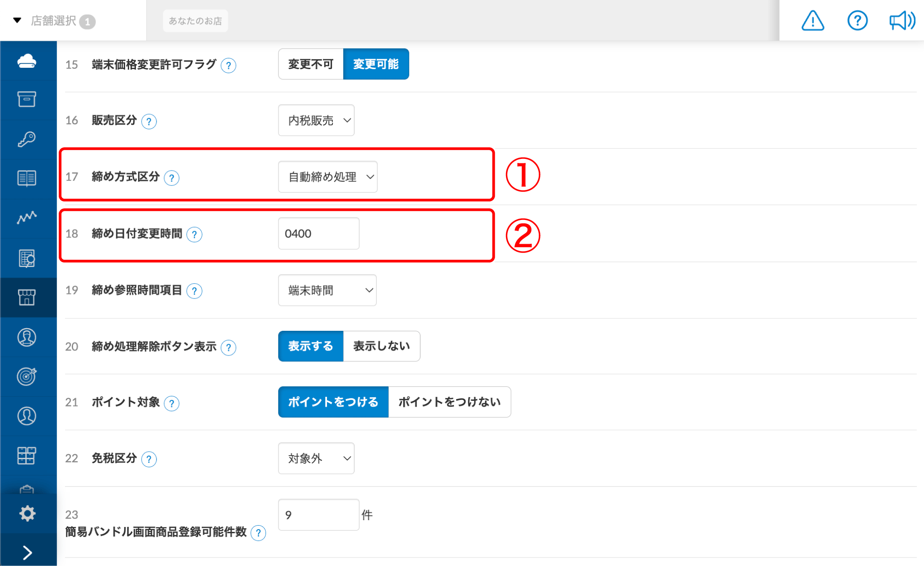Open the 締め方式区分 dropdown
The height and width of the screenshot is (566, 924).
click(328, 176)
